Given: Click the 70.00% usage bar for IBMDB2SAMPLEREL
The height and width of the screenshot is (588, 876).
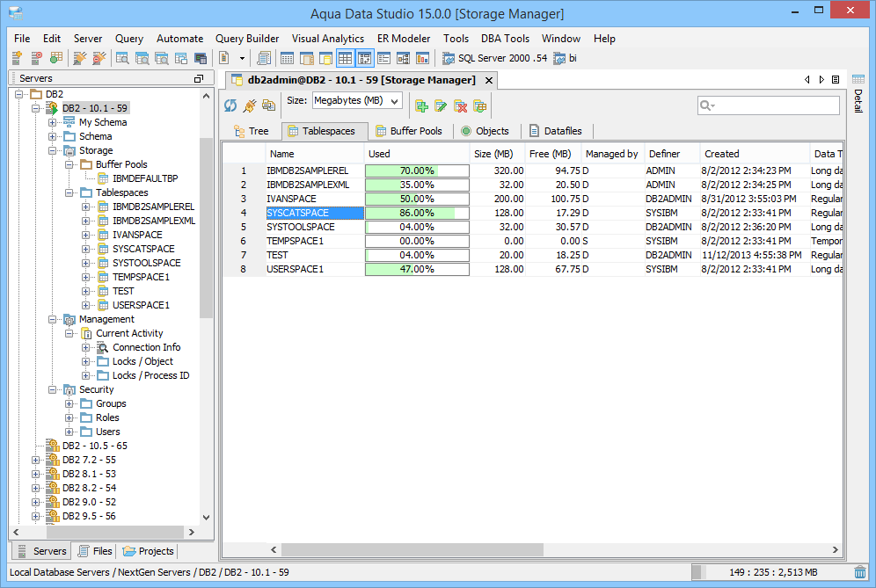Looking at the screenshot, I should (417, 171).
